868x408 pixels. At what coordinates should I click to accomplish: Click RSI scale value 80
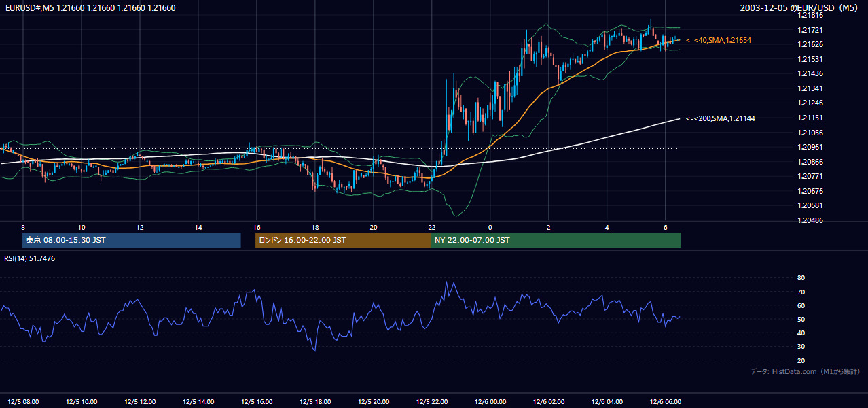click(x=801, y=278)
